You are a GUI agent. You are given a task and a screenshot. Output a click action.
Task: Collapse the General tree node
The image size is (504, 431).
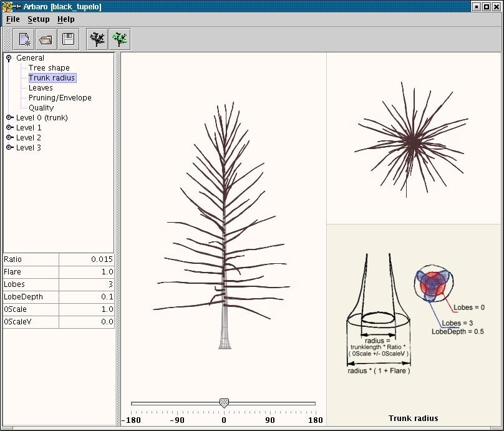9,58
